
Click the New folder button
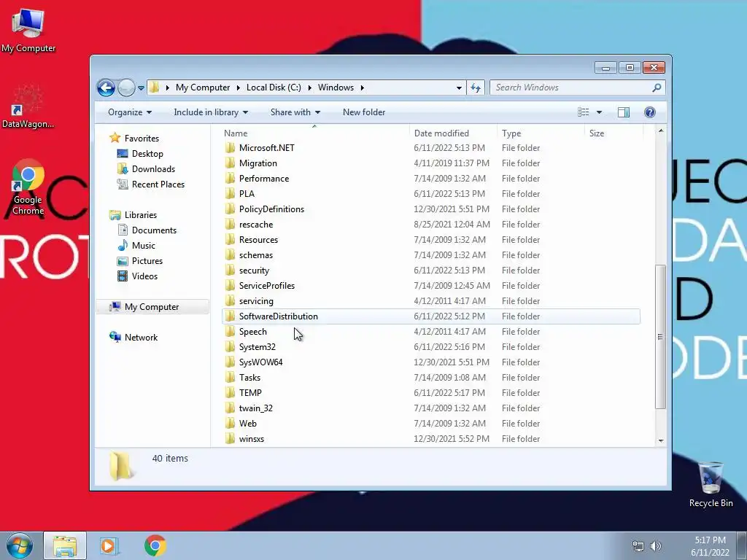click(364, 112)
